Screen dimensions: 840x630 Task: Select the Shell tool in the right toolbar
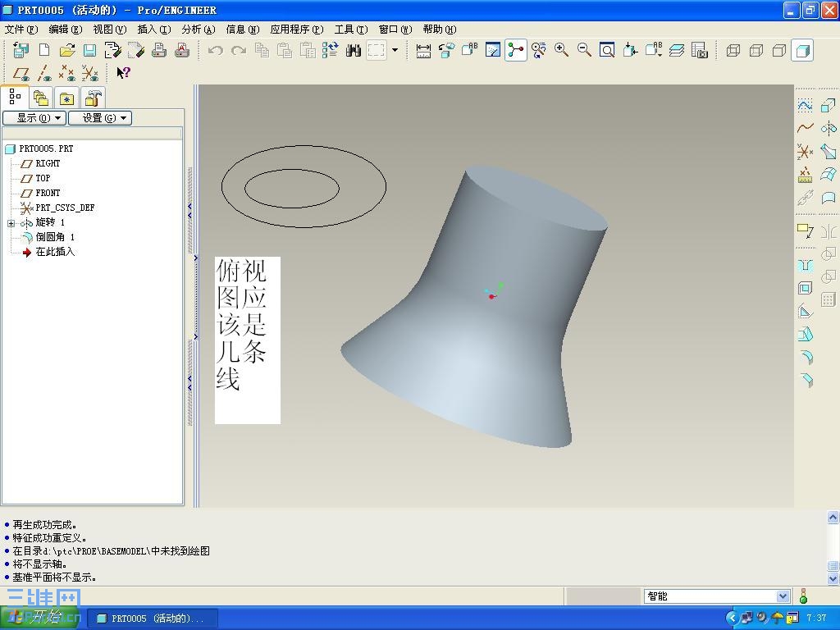805,288
